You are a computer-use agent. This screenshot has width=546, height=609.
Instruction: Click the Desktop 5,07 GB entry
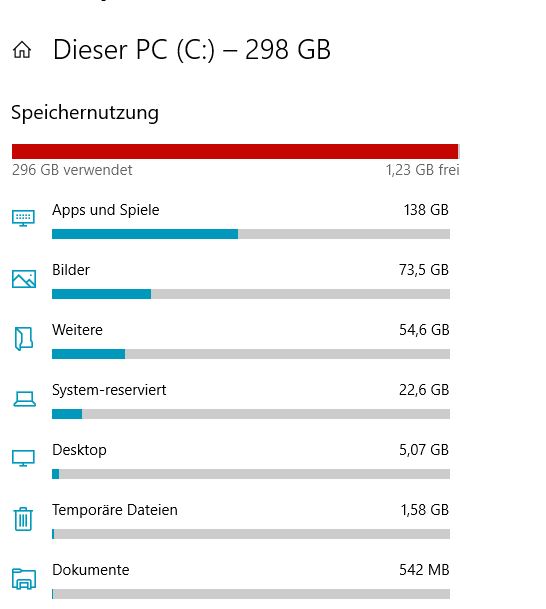click(x=250, y=460)
